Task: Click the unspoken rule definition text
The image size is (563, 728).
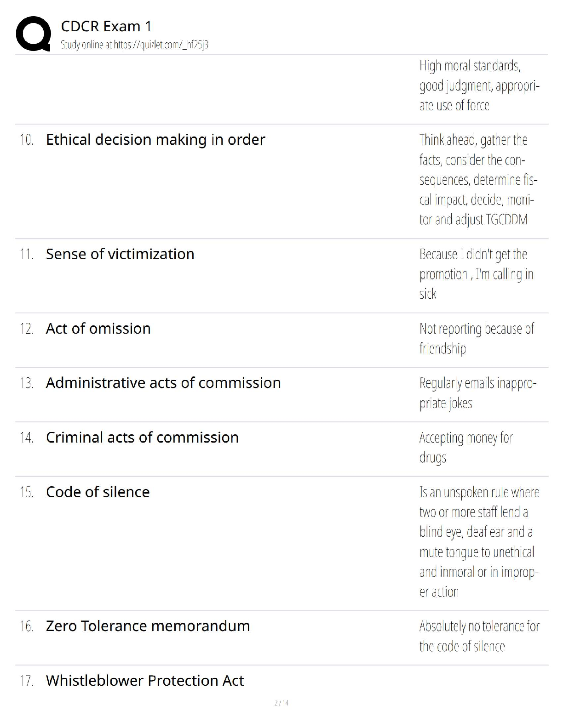Action: point(478,542)
